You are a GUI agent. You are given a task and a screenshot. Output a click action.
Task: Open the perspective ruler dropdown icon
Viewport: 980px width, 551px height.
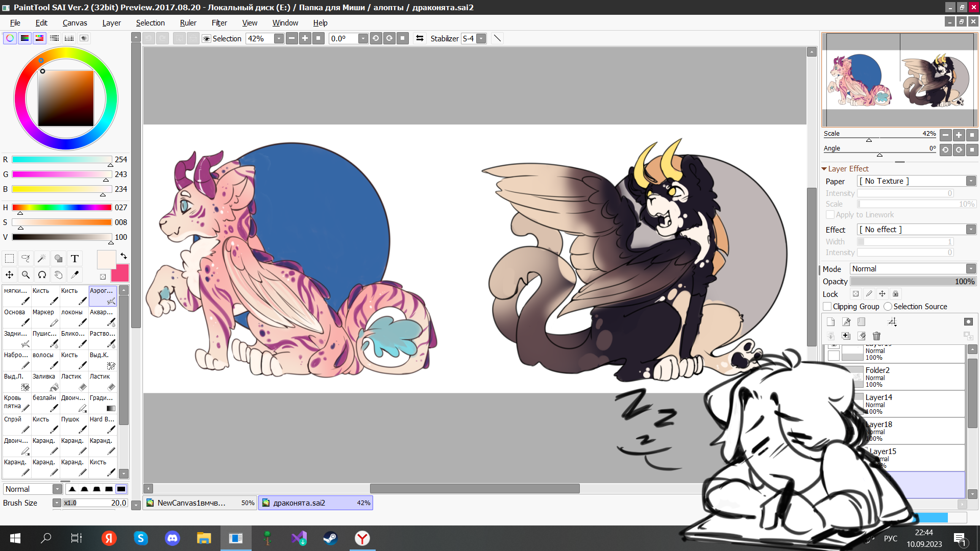(892, 321)
